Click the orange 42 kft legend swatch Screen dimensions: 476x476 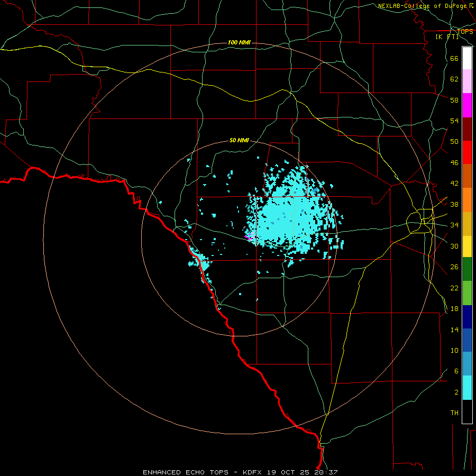pyautogui.click(x=467, y=200)
